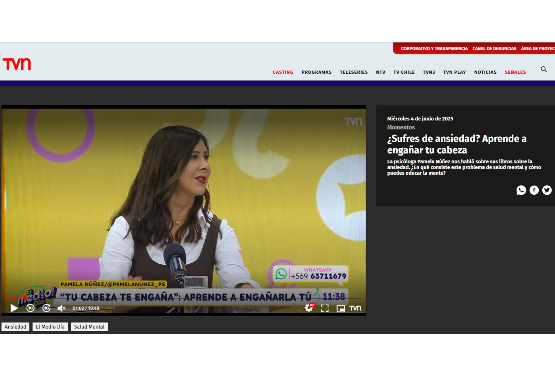The width and height of the screenshot is (555, 392).
Task: Click the Casting link
Action: click(x=283, y=72)
